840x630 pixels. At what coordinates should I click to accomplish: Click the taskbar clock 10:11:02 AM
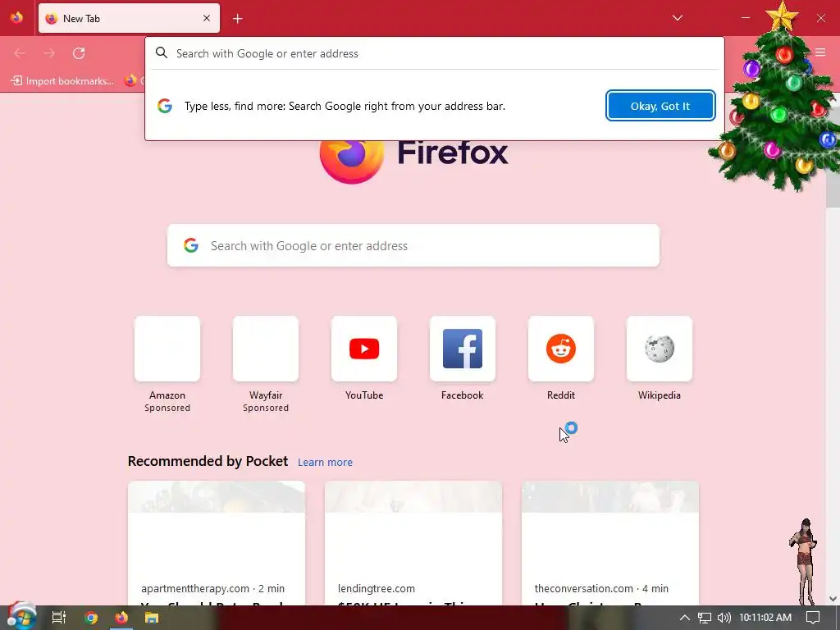[765, 618]
